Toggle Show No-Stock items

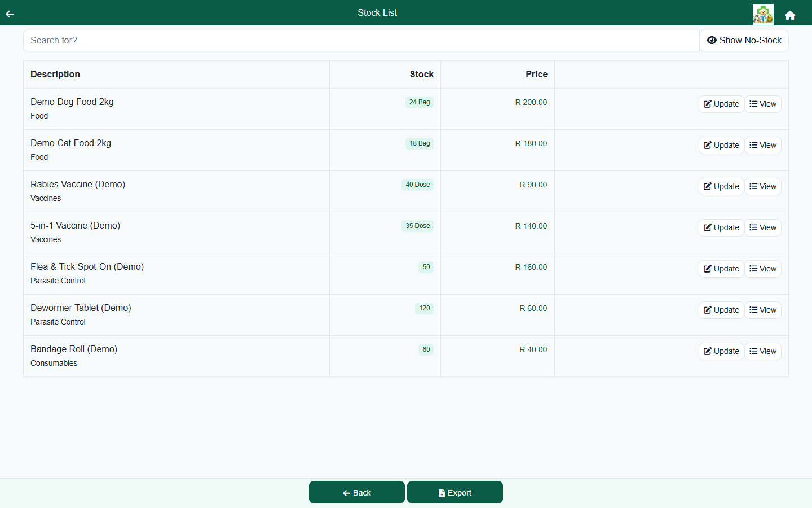tap(744, 41)
